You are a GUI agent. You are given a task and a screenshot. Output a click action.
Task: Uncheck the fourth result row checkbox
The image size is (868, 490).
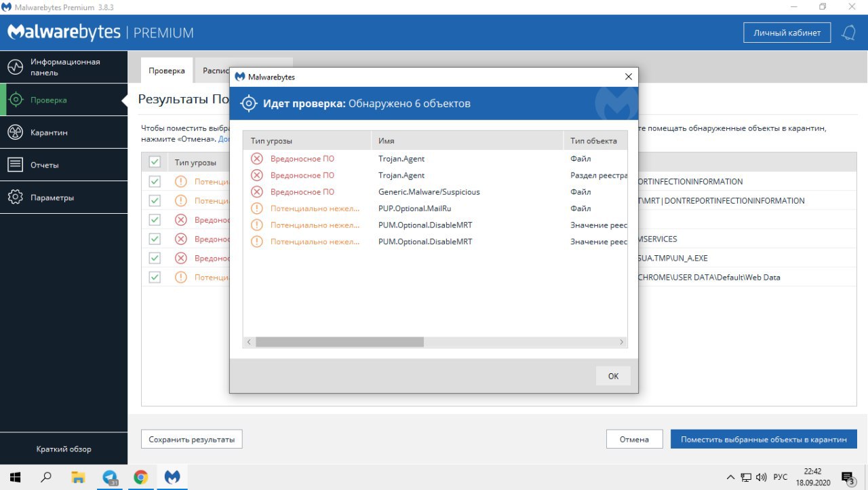click(x=155, y=239)
